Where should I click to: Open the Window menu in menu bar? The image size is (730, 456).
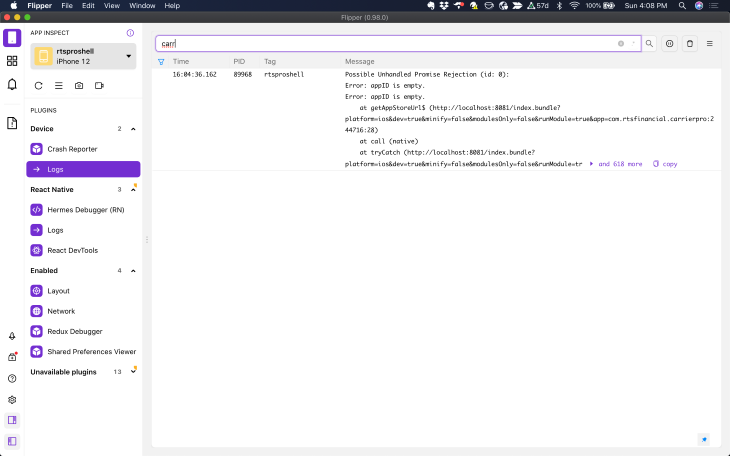click(142, 6)
